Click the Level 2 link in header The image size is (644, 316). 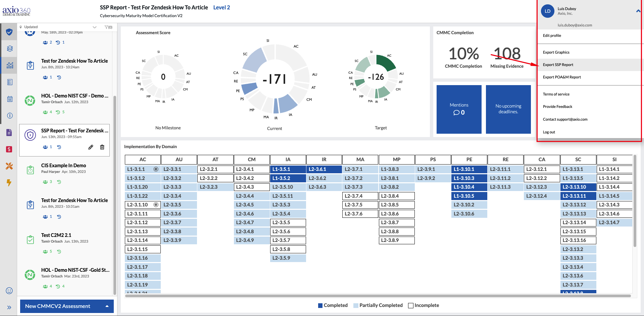[221, 7]
